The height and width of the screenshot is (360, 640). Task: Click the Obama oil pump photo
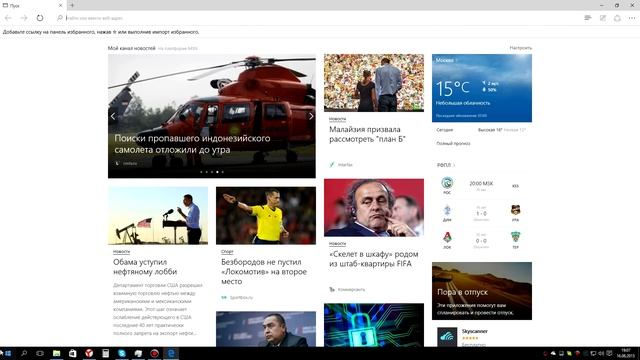coord(158,216)
